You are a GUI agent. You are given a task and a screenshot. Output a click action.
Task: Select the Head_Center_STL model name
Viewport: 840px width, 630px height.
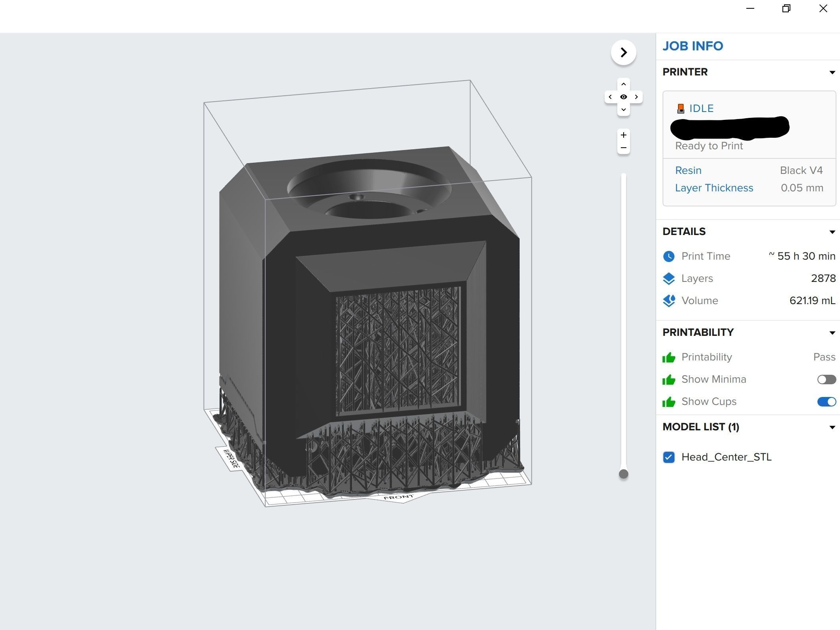click(726, 457)
